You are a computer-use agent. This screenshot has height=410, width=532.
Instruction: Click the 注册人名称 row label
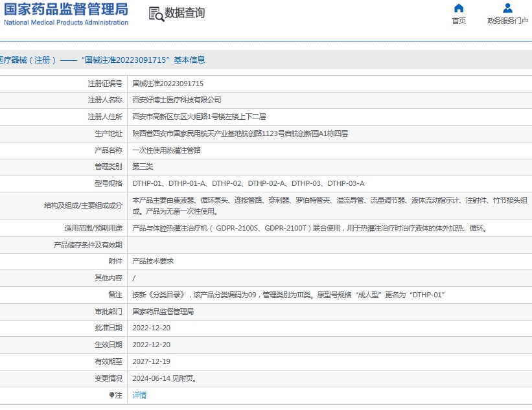105,100
